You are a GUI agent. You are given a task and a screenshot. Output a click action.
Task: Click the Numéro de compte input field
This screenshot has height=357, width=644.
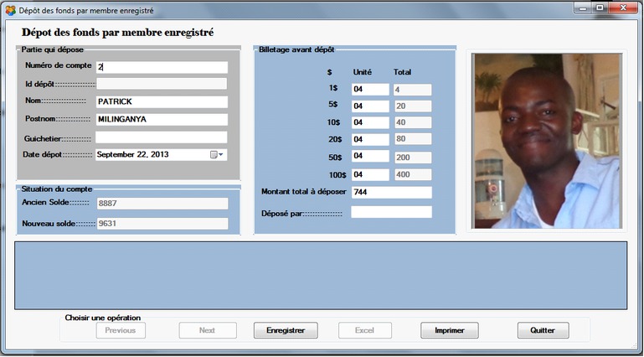[x=162, y=67]
